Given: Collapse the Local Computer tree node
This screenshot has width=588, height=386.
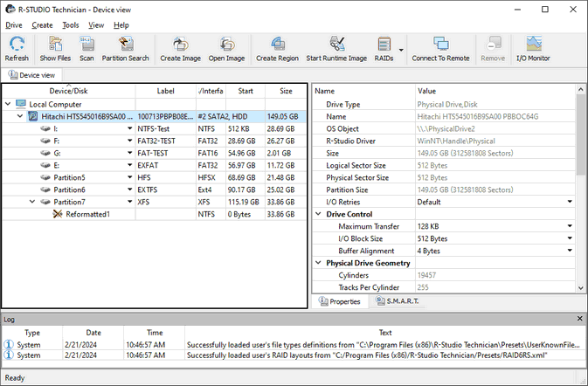Looking at the screenshot, I should coord(8,104).
